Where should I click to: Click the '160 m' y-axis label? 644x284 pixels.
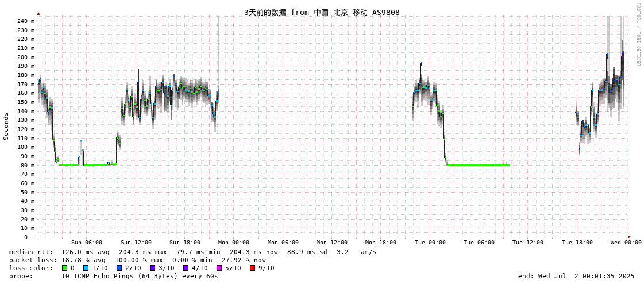(26, 93)
